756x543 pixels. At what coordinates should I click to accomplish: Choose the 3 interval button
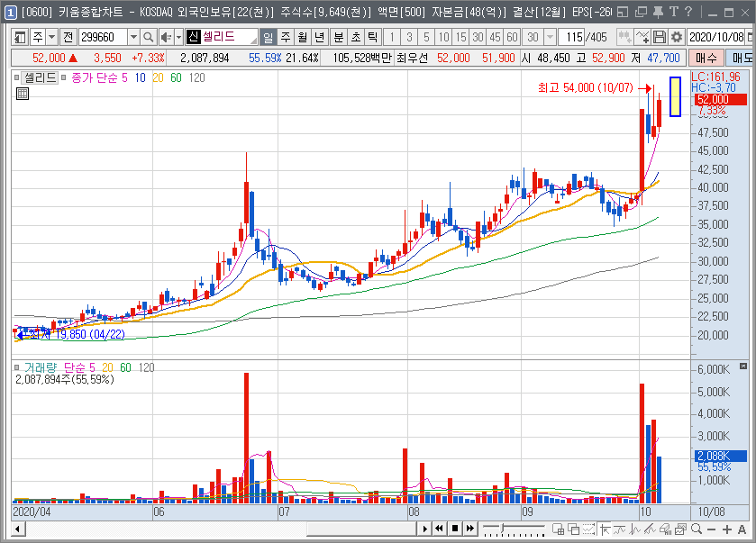click(x=409, y=37)
